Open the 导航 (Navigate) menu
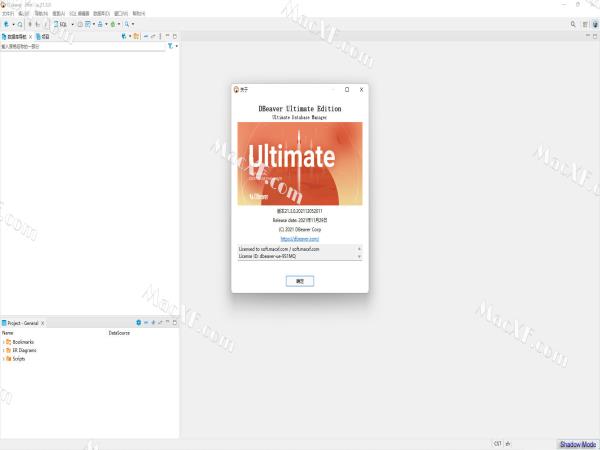The image size is (600, 450). coord(41,13)
